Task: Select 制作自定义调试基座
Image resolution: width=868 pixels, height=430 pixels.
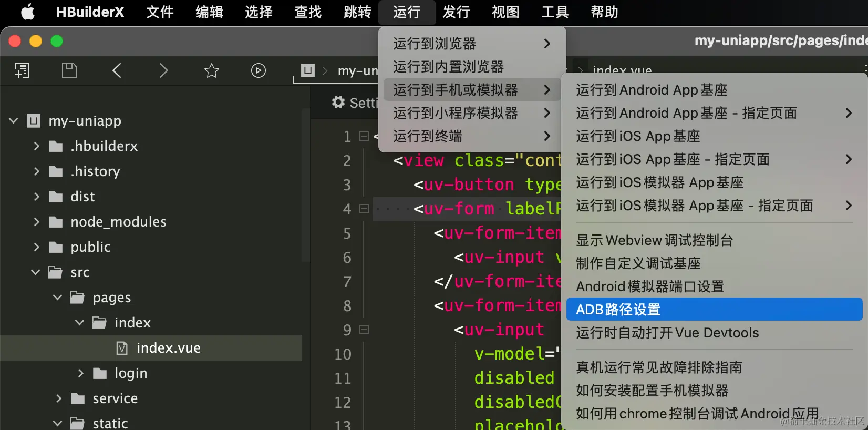Action: point(715,263)
